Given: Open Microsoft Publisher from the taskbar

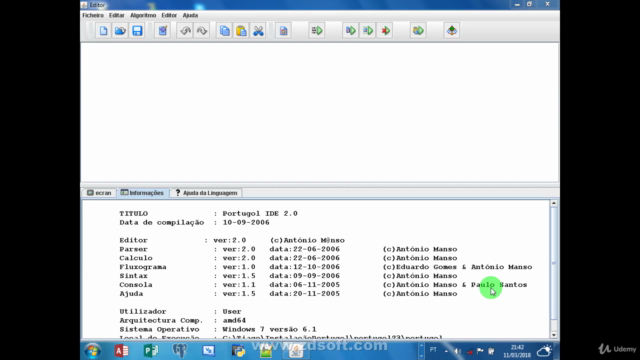Looking at the screenshot, I should click(x=151, y=351).
